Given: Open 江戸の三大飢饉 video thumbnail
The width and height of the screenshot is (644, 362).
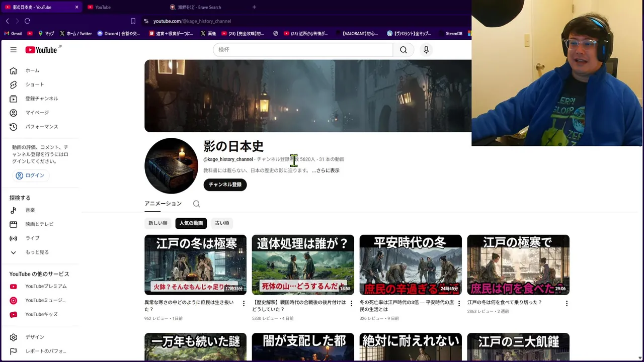Looking at the screenshot, I should (518, 346).
